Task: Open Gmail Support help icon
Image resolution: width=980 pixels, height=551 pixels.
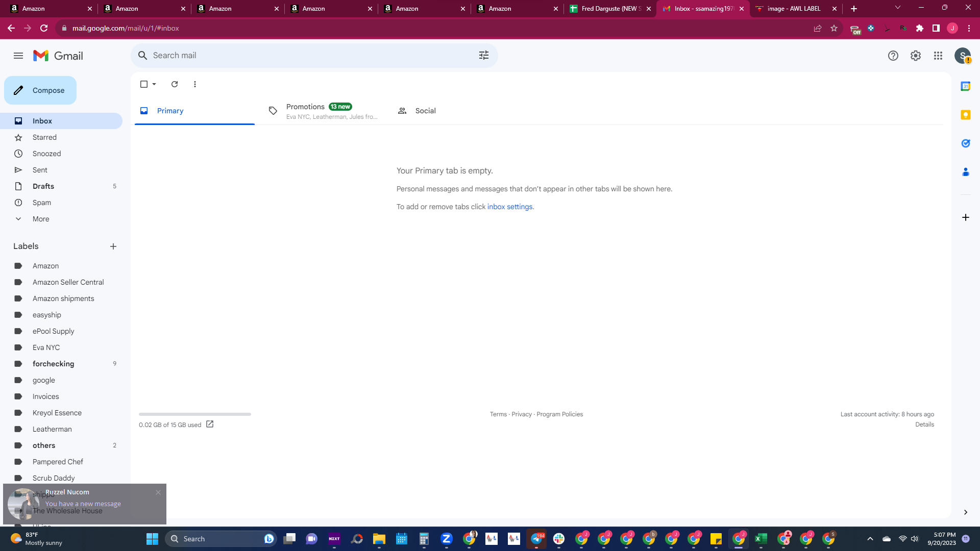Action: pyautogui.click(x=893, y=56)
